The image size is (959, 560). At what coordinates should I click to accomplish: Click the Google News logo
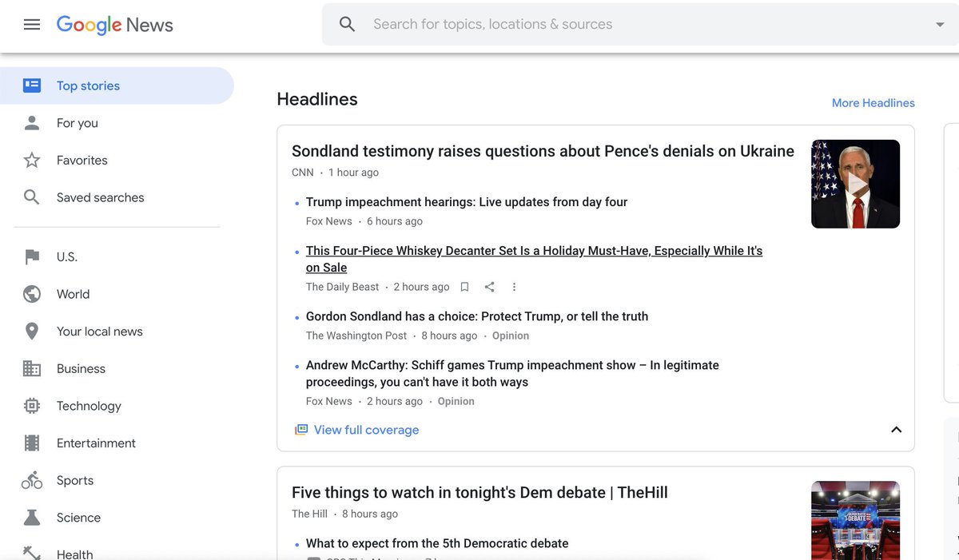115,25
